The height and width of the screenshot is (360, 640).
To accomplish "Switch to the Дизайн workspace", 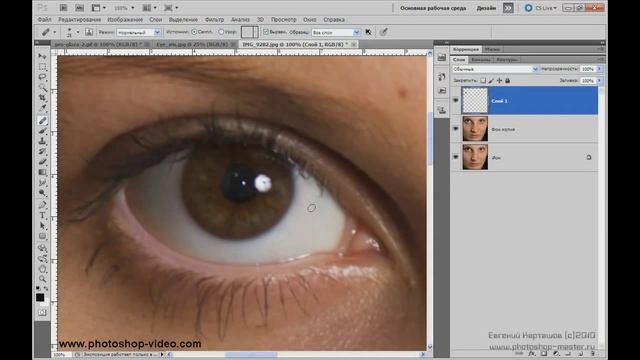I will tap(486, 8).
